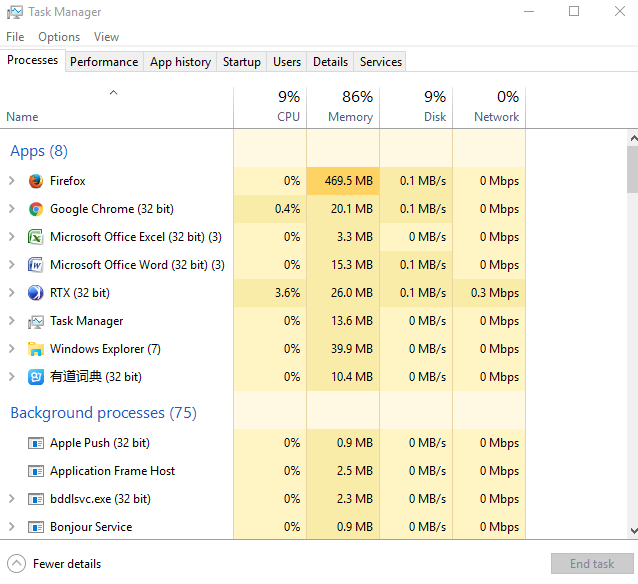Click the RTX process icon
The height and width of the screenshot is (584, 638).
(x=36, y=293)
